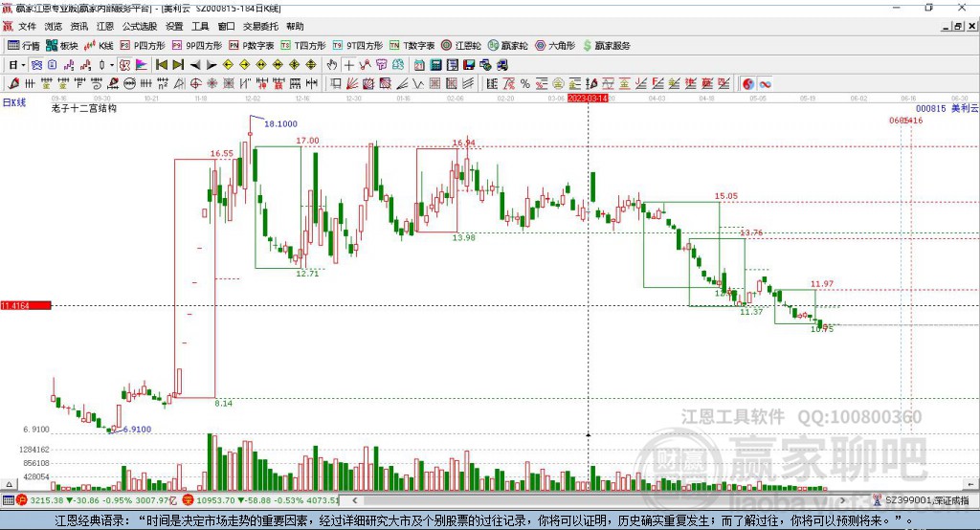The height and width of the screenshot is (530, 980).
Task: Click the 6.9100 low price label
Action: (137, 430)
